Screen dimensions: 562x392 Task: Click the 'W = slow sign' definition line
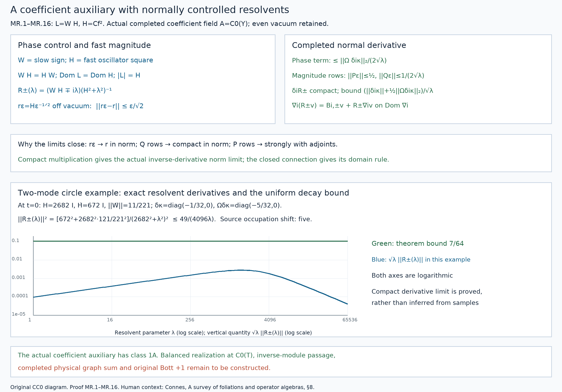(85, 60)
